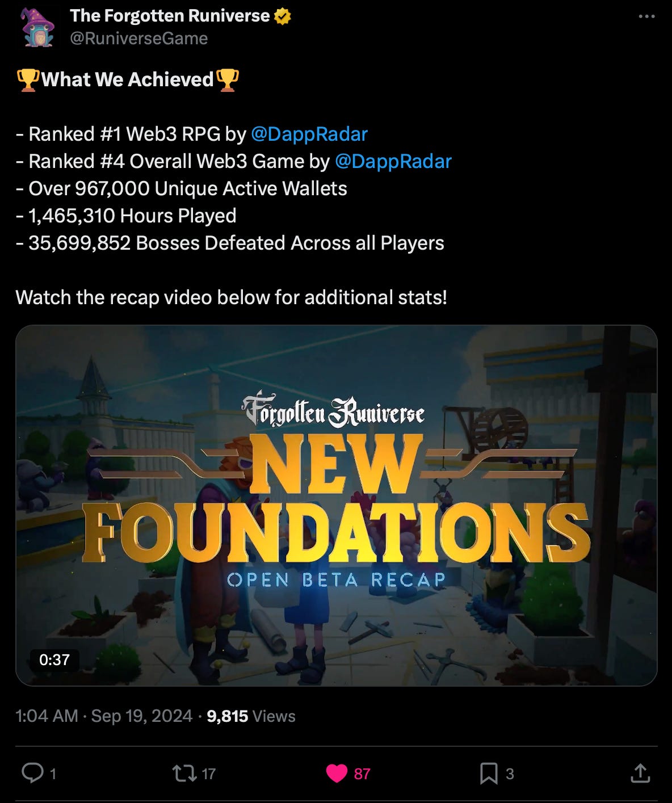Toggle the pink heart like button
672x803 pixels.
(337, 773)
